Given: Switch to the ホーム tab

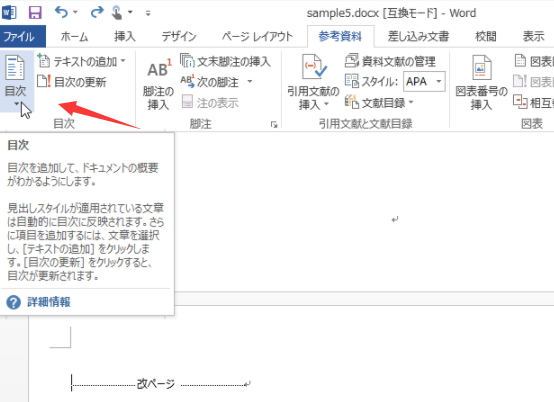Looking at the screenshot, I should [x=74, y=36].
